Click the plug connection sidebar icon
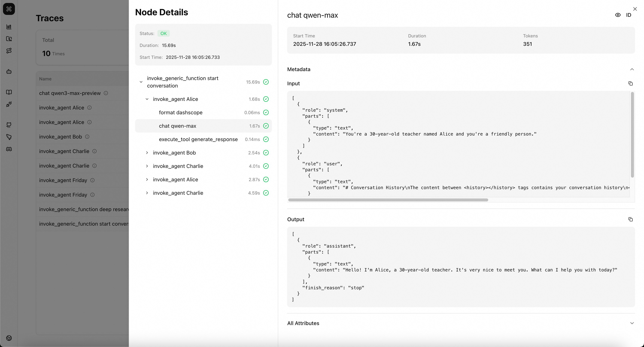 click(x=9, y=104)
